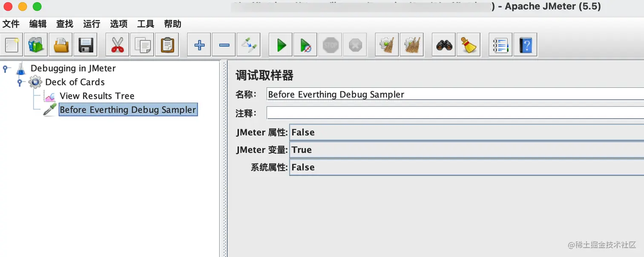Open the JMeter 变量 True dropdown

click(x=466, y=150)
